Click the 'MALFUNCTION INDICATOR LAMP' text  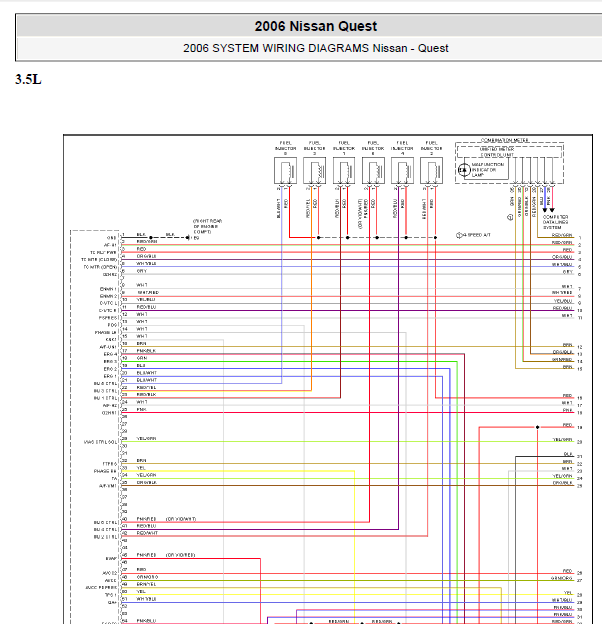[487, 170]
